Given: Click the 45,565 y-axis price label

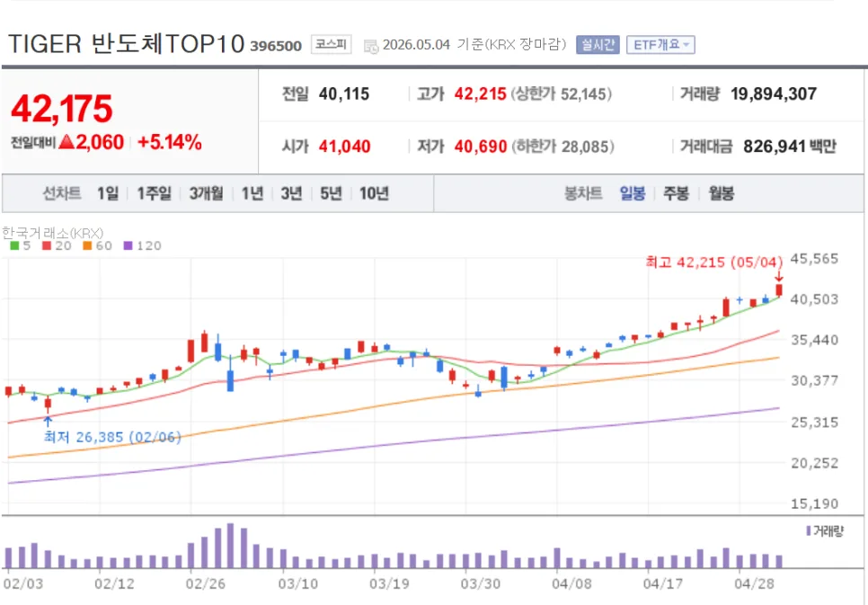Looking at the screenshot, I should [814, 259].
